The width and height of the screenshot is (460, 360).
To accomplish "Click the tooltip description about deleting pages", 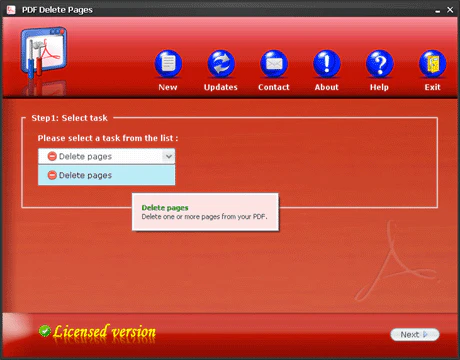I will pos(204,217).
